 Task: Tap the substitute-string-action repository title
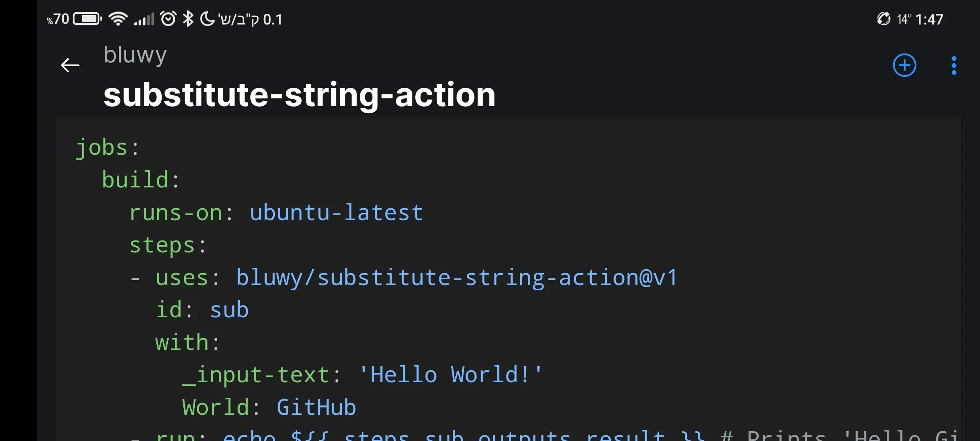point(299,95)
